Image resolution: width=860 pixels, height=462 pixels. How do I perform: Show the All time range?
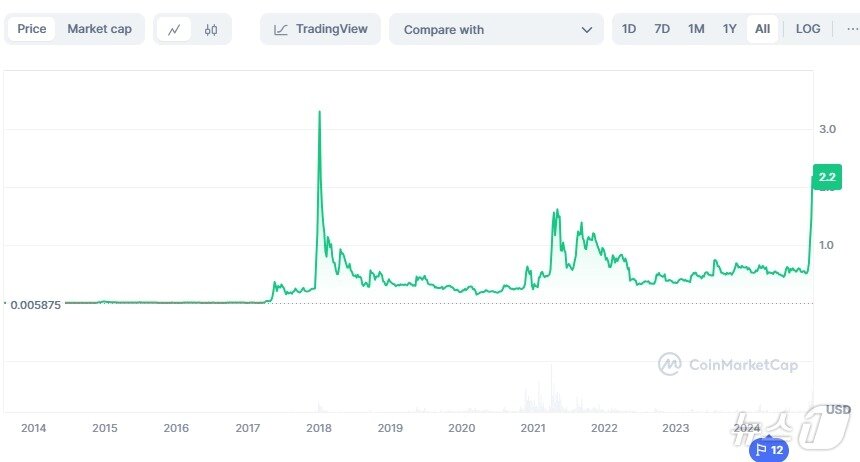point(762,29)
